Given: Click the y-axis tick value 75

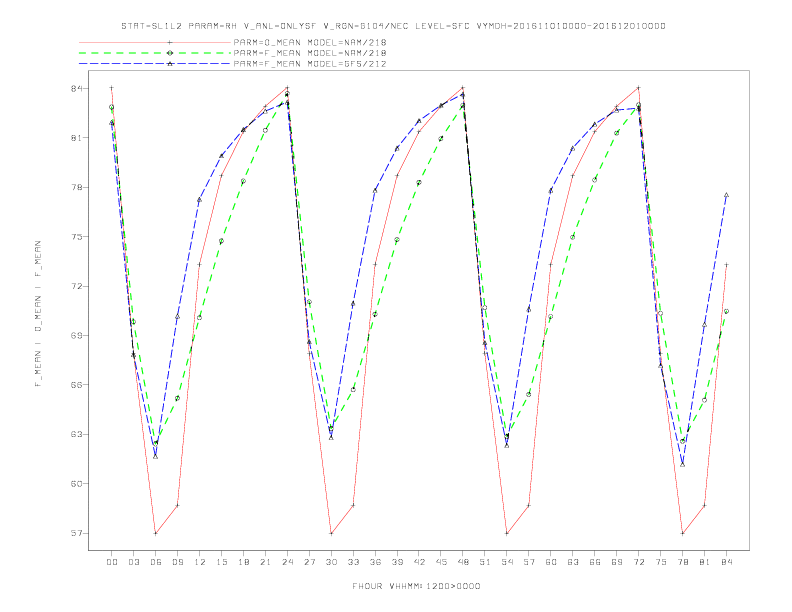Looking at the screenshot, I should click(76, 237).
